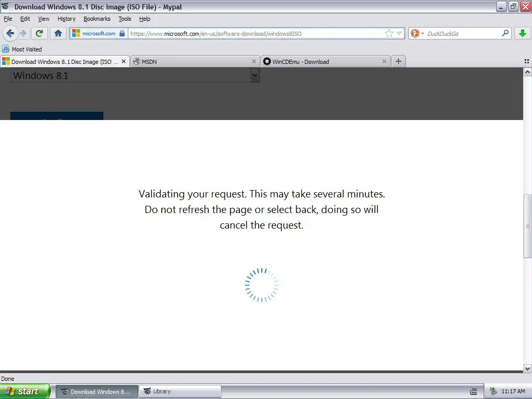Switch to the Library taskbar window
The width and height of the screenshot is (532, 399).
180,392
